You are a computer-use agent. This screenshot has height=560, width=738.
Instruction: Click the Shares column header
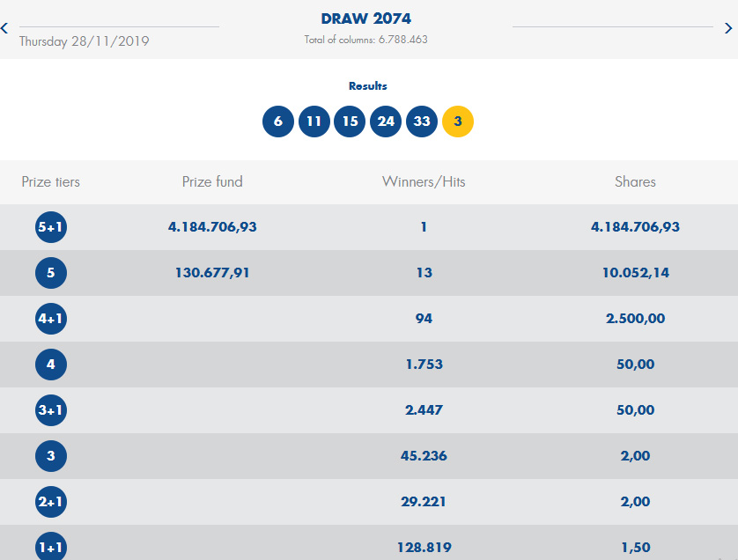pyautogui.click(x=635, y=182)
